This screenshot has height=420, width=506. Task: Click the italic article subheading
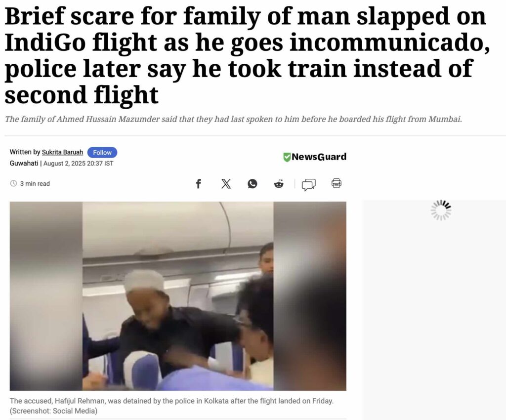coord(233,119)
